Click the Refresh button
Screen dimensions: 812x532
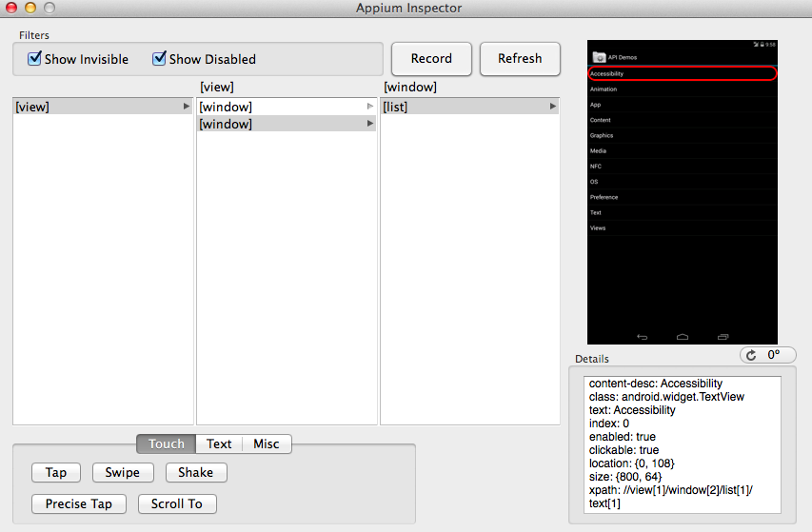pos(520,58)
